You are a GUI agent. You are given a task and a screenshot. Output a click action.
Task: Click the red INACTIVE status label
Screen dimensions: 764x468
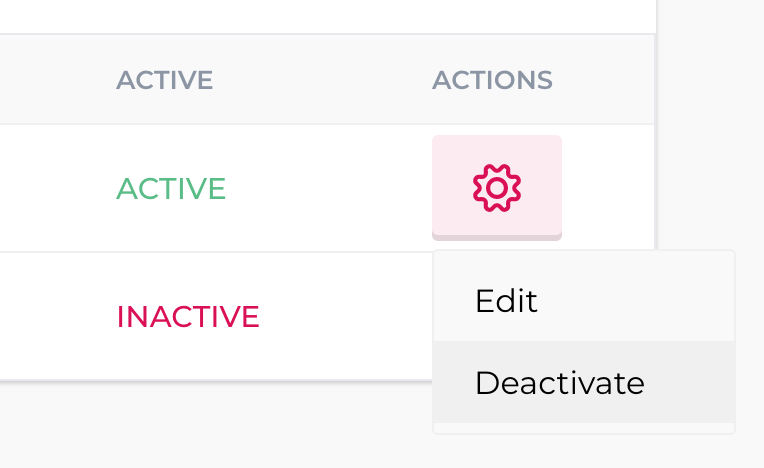click(x=188, y=317)
